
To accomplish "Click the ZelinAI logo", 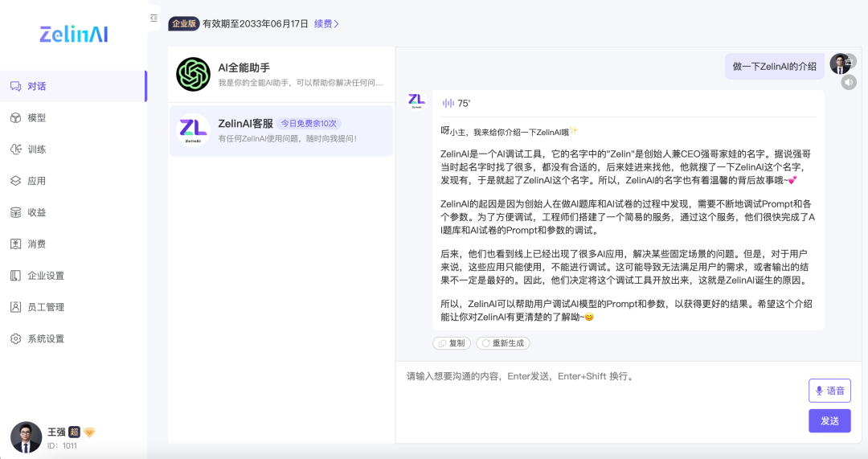I will (x=74, y=35).
